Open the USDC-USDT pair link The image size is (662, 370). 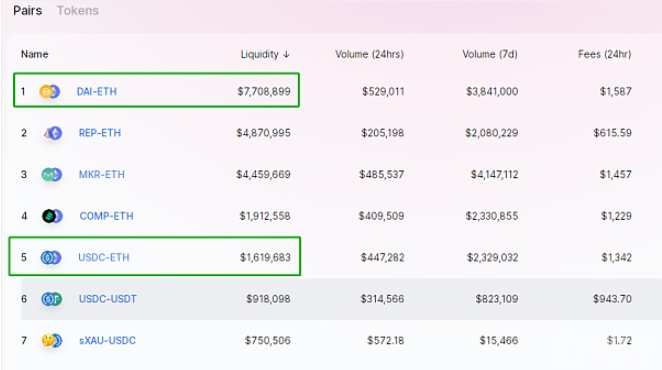coord(108,299)
